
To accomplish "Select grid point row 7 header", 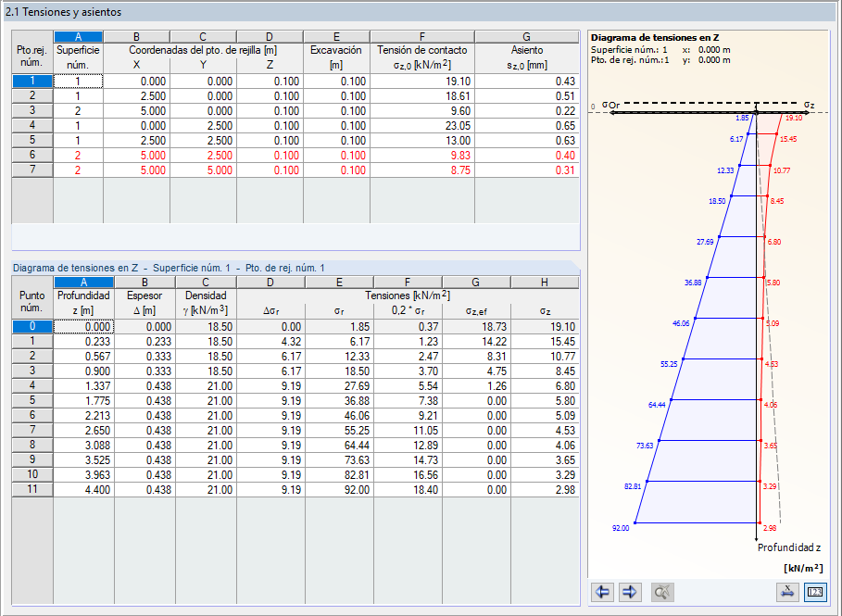I will pos(32,170).
